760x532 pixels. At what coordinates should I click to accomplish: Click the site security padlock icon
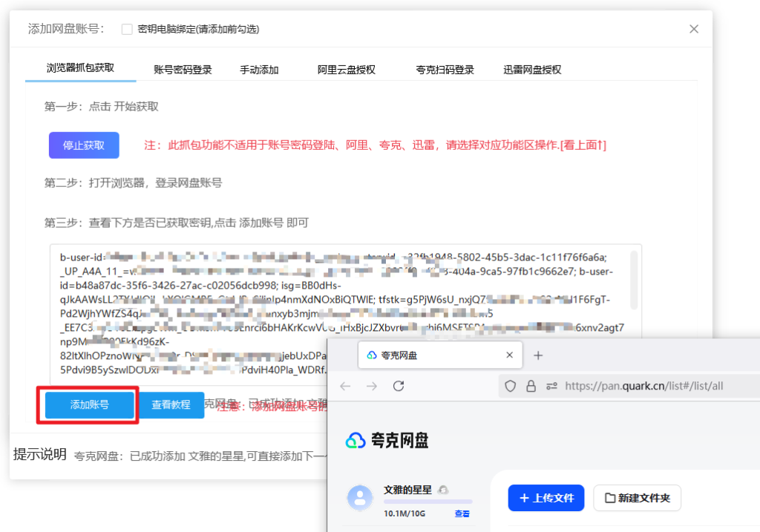coord(531,386)
